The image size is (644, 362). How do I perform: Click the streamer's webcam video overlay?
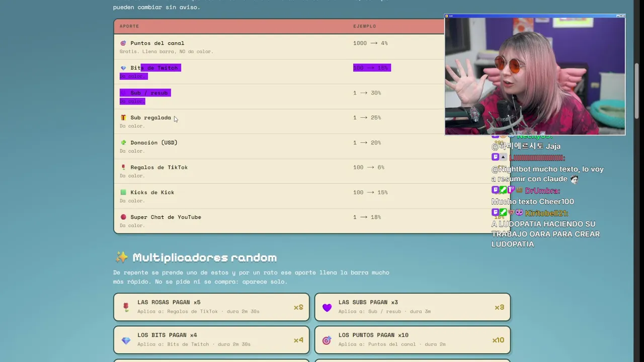click(535, 75)
